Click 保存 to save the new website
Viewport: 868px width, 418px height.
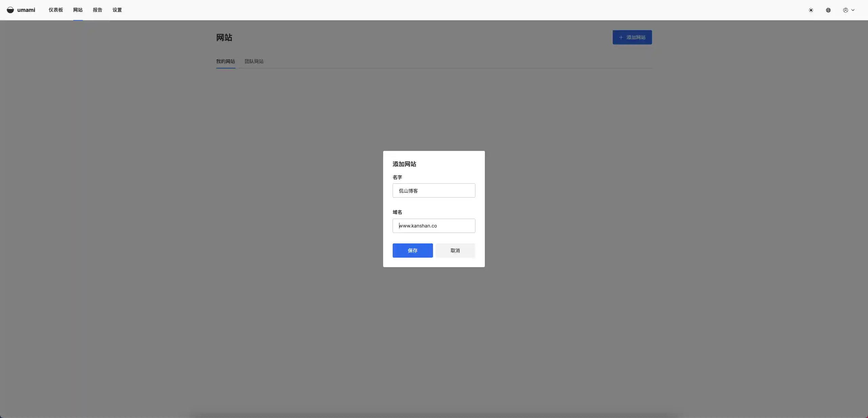(412, 251)
